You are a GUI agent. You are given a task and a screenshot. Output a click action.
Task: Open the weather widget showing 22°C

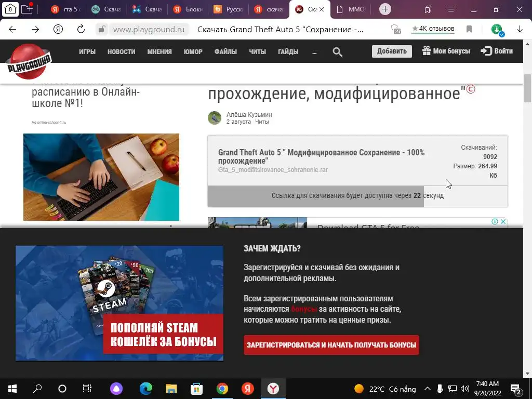click(x=385, y=389)
